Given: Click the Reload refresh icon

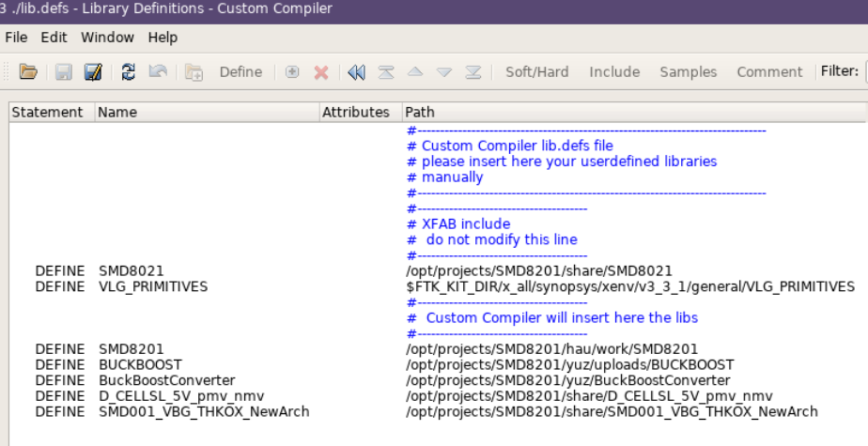Looking at the screenshot, I should 129,72.
